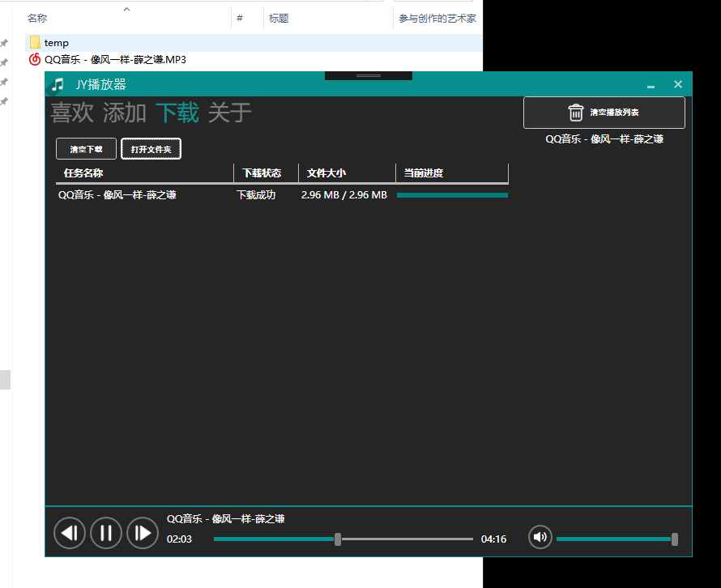
Task: Click the download progress bar in task row
Action: click(x=453, y=195)
